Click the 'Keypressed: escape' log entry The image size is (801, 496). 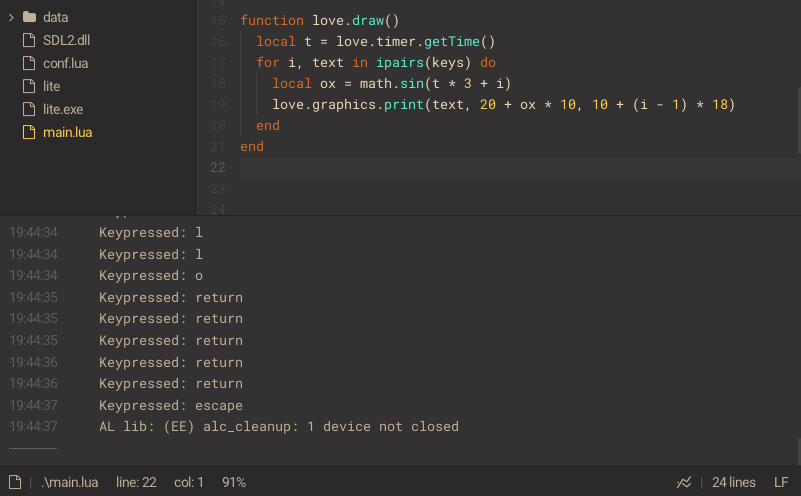[x=171, y=406]
